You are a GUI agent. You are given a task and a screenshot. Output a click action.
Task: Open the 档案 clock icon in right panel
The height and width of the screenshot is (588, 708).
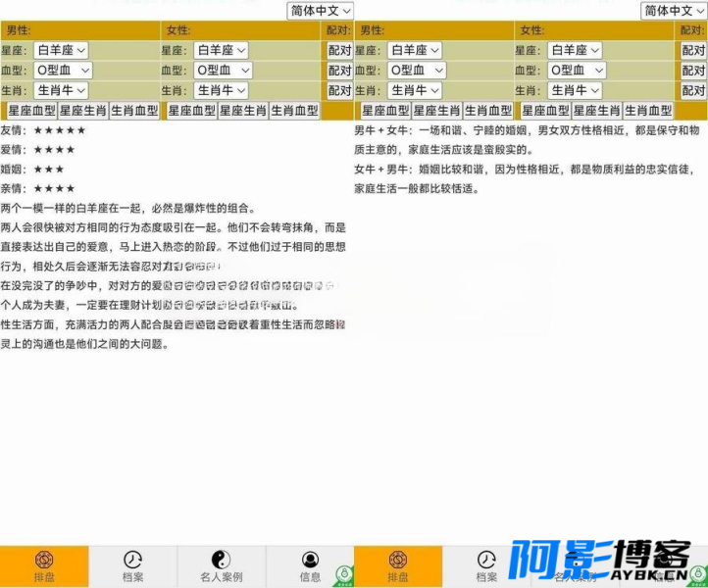(486, 566)
